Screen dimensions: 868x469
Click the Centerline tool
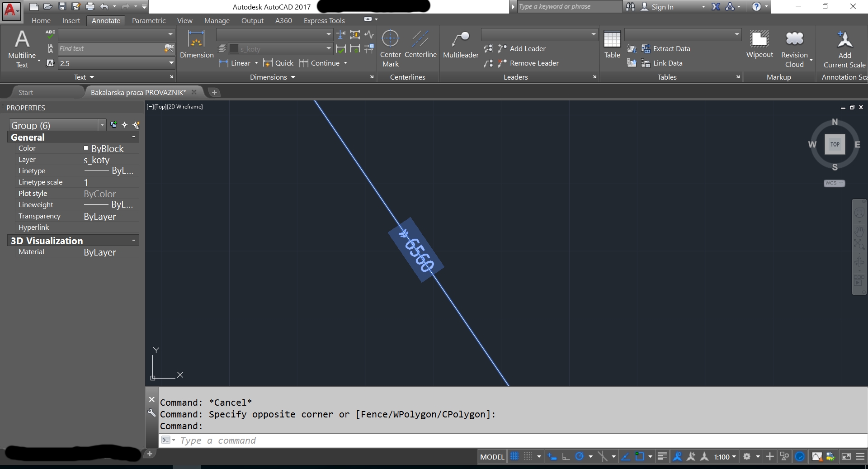click(x=420, y=44)
